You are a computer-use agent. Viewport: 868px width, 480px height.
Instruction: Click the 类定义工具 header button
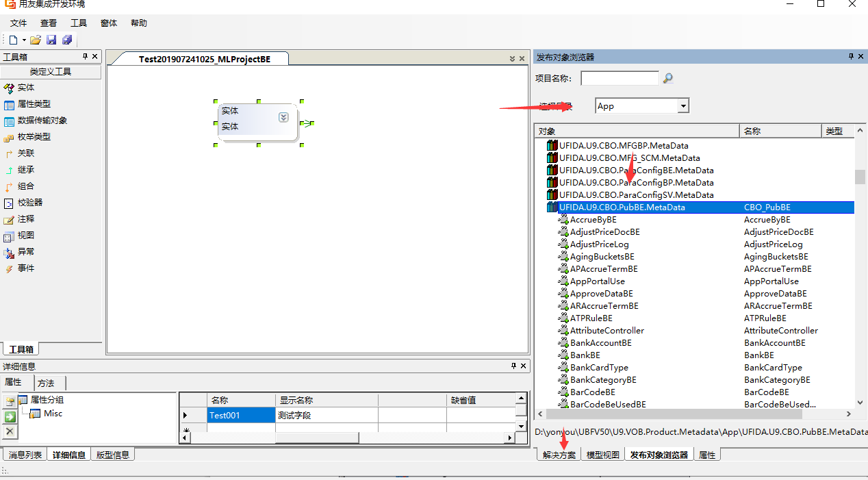click(51, 72)
